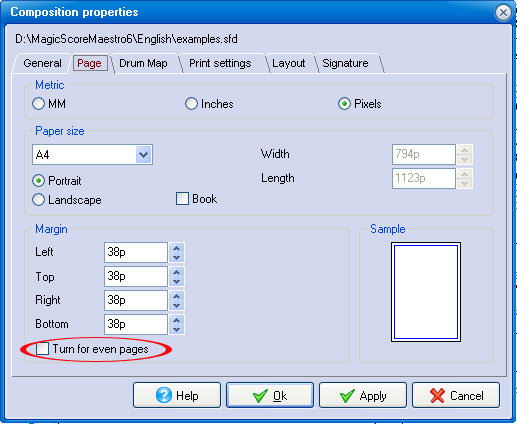Click the green checkmark on Ok
The image size is (517, 424).
click(260, 396)
